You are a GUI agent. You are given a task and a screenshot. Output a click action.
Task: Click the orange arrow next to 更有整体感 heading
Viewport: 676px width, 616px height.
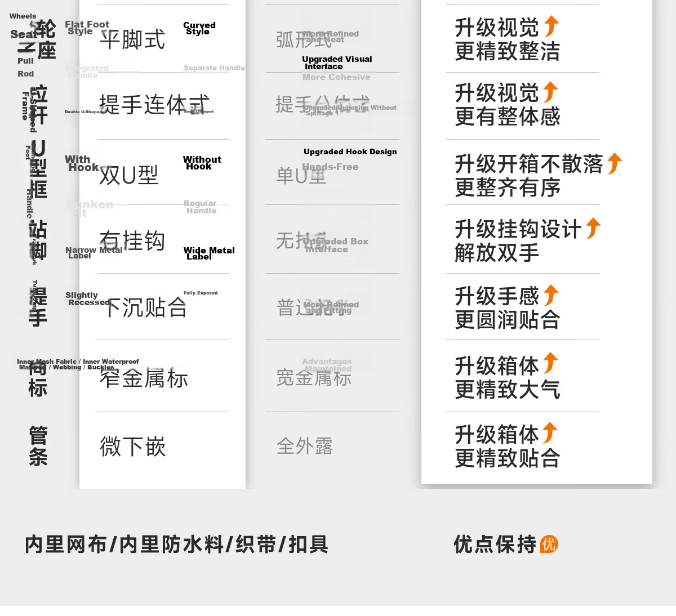click(x=550, y=92)
